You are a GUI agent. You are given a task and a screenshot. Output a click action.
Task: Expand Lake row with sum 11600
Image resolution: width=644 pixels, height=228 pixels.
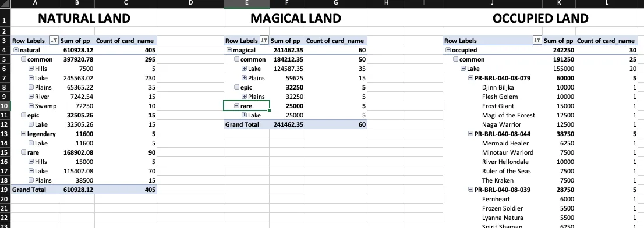31,143
